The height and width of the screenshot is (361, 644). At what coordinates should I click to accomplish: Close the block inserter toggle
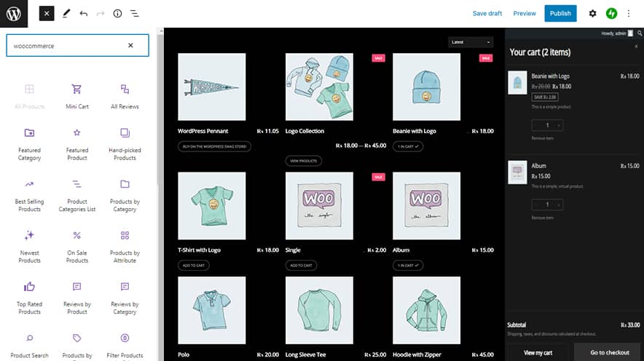pyautogui.click(x=47, y=14)
